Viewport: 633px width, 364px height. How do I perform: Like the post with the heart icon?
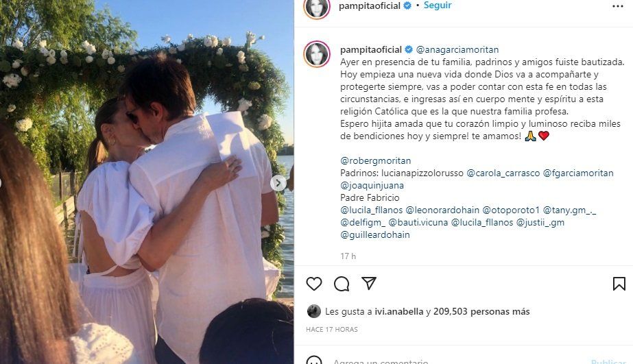[x=313, y=284]
